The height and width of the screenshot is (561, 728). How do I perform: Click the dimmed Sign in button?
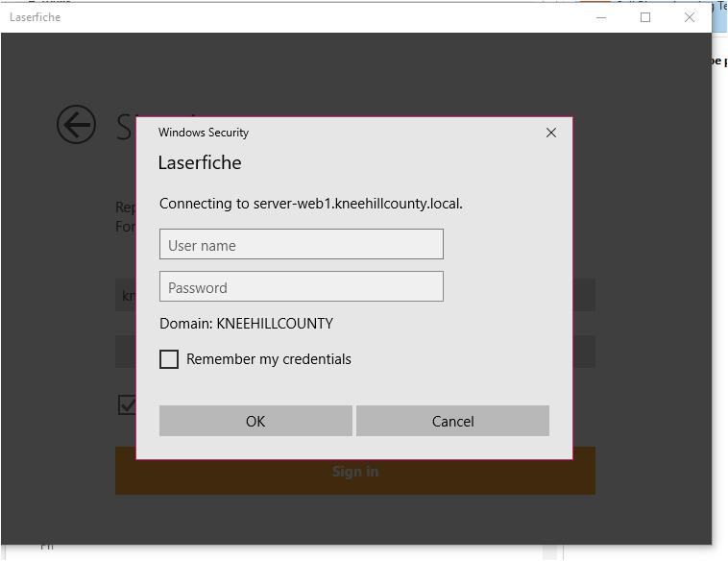coord(355,471)
